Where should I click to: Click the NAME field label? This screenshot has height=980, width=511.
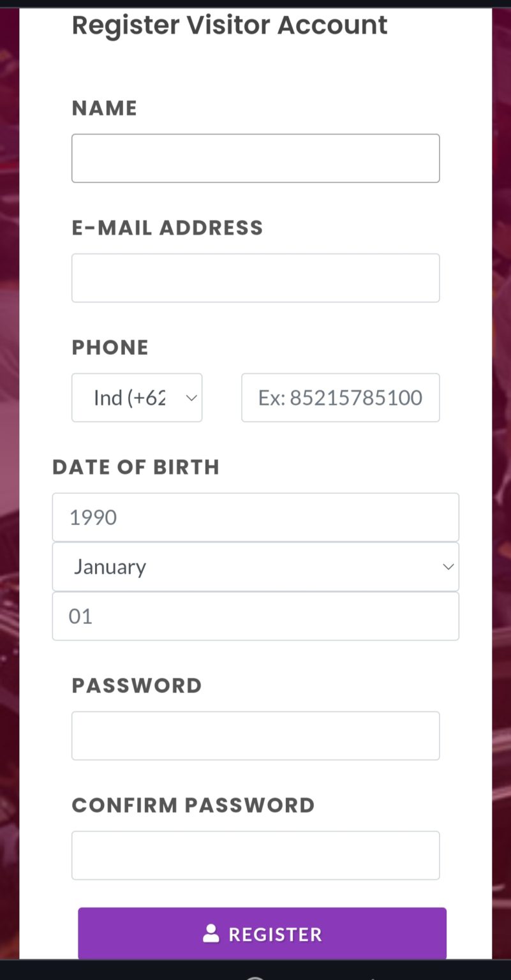pos(104,108)
